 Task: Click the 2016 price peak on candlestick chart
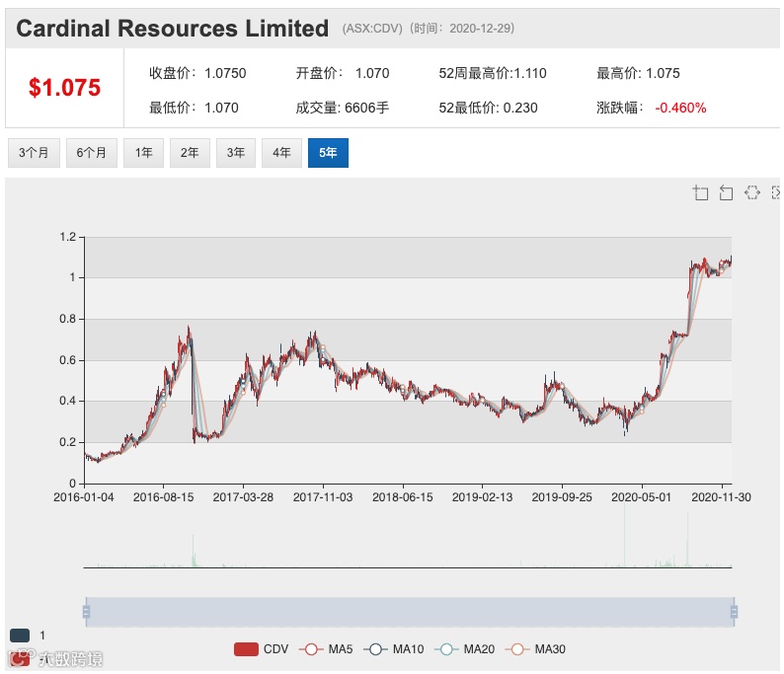click(189, 329)
